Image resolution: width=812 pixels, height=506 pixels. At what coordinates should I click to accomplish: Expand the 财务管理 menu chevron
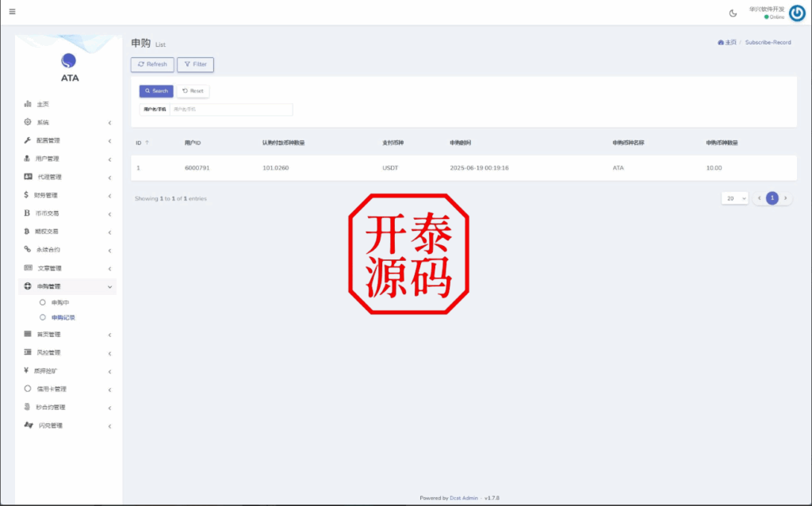pyautogui.click(x=109, y=196)
